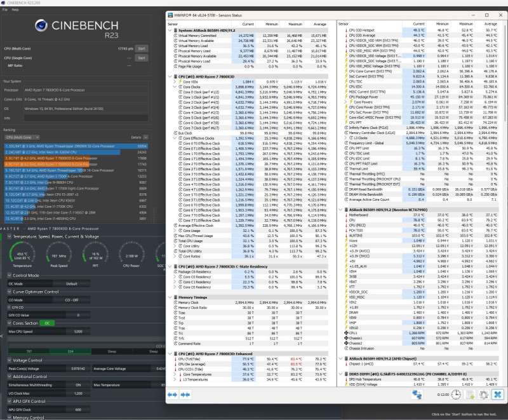Click the blue X close-sensors icon in HWiNFO toolbar

[x=498, y=395]
